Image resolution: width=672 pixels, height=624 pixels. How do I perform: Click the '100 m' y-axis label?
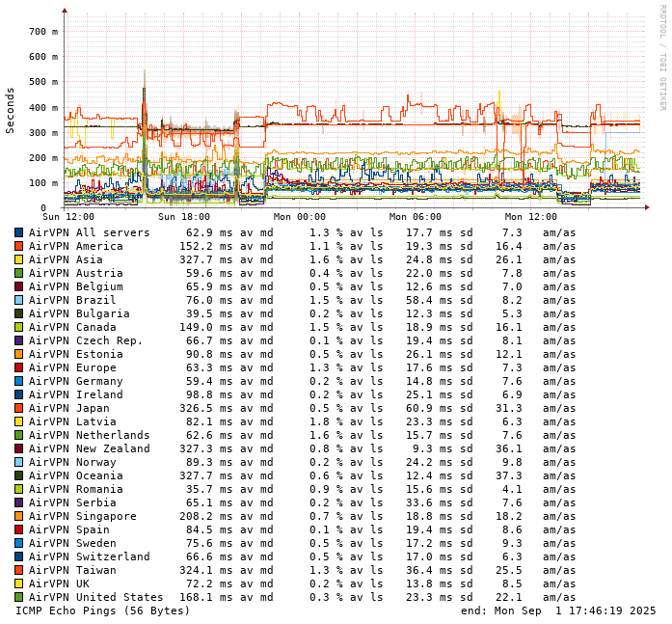tap(43, 183)
